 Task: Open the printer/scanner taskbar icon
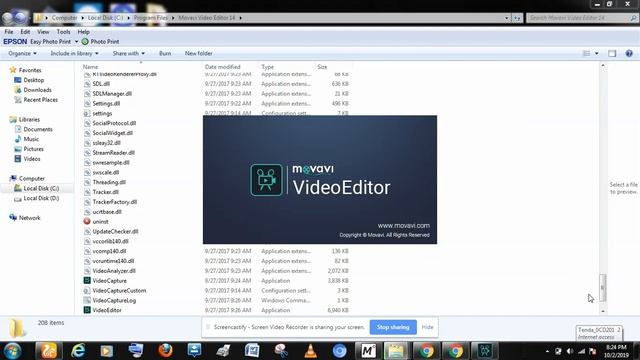tap(223, 351)
